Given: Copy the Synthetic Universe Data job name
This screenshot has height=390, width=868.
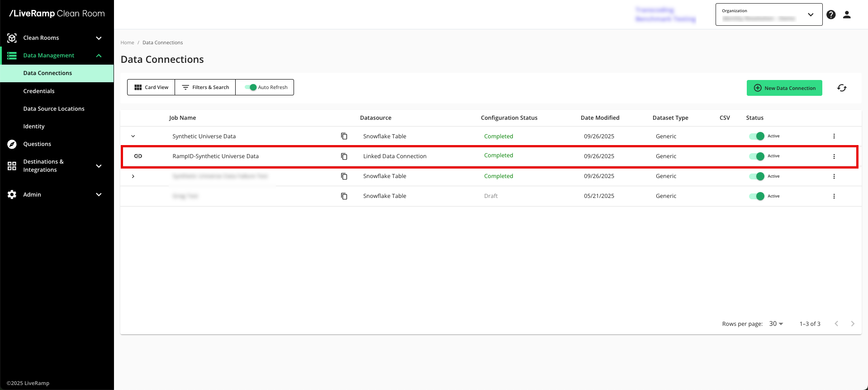Looking at the screenshot, I should pyautogui.click(x=344, y=136).
